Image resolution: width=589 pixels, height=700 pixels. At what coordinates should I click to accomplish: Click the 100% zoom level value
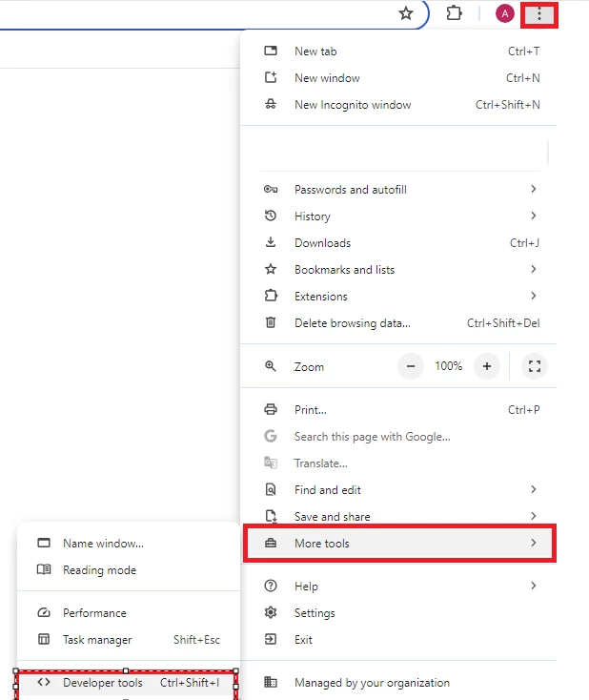[449, 366]
